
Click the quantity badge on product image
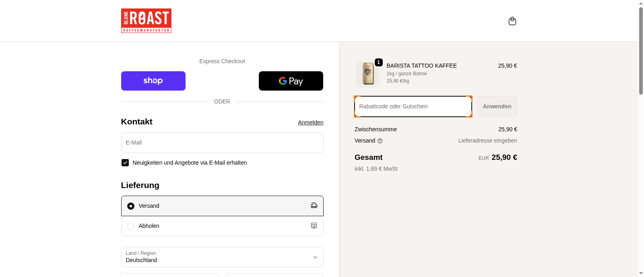378,62
